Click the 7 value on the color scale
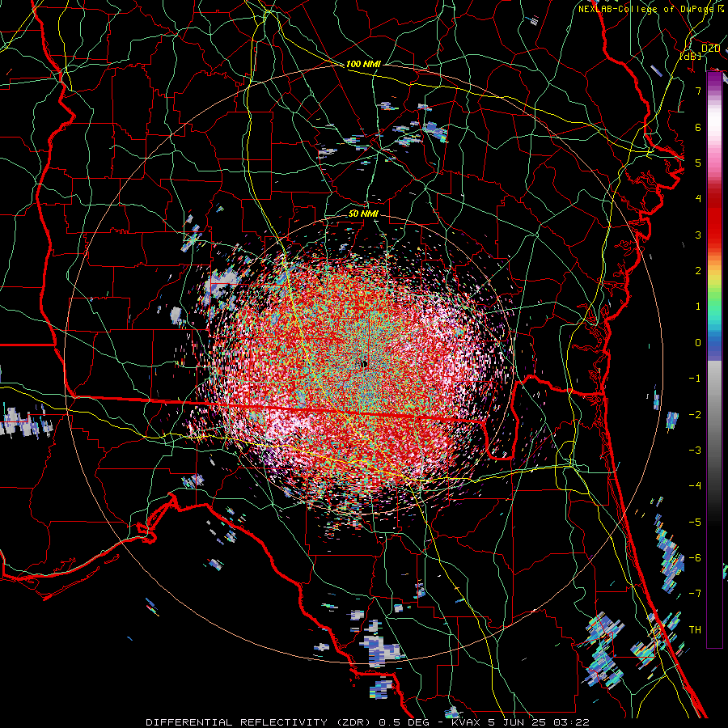Viewport: 728px width, 728px height. [x=698, y=91]
